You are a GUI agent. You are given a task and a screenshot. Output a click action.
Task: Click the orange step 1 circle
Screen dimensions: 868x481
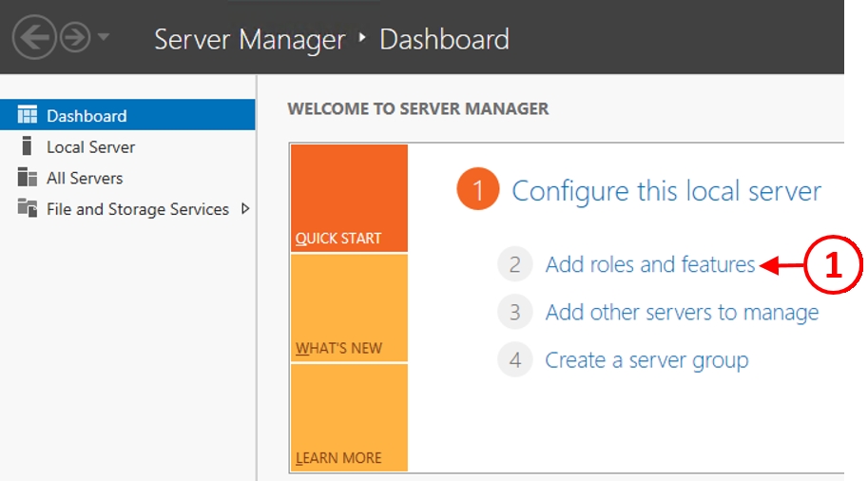tap(477, 189)
